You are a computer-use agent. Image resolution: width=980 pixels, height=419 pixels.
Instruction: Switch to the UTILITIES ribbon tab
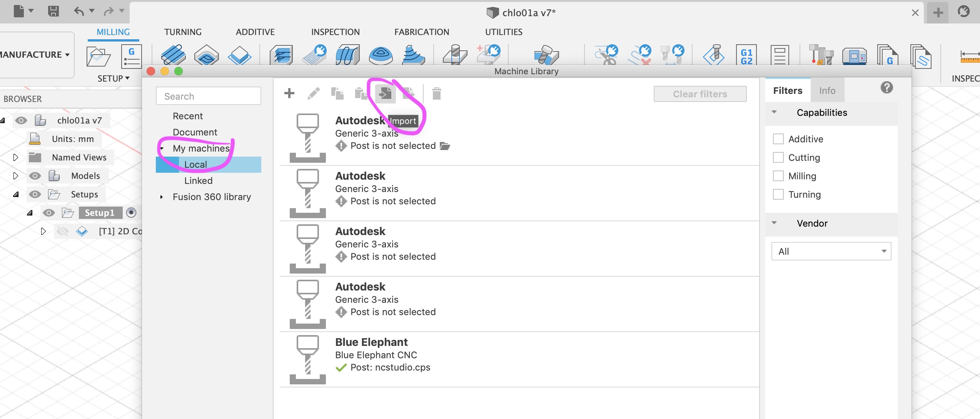coord(504,32)
